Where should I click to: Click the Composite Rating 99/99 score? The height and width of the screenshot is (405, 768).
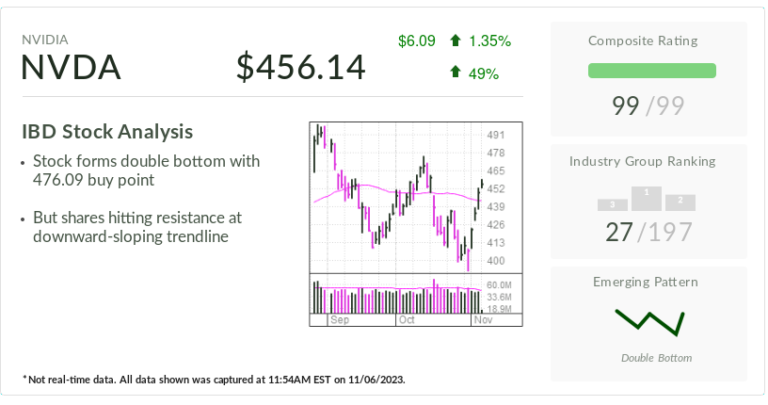click(x=649, y=104)
